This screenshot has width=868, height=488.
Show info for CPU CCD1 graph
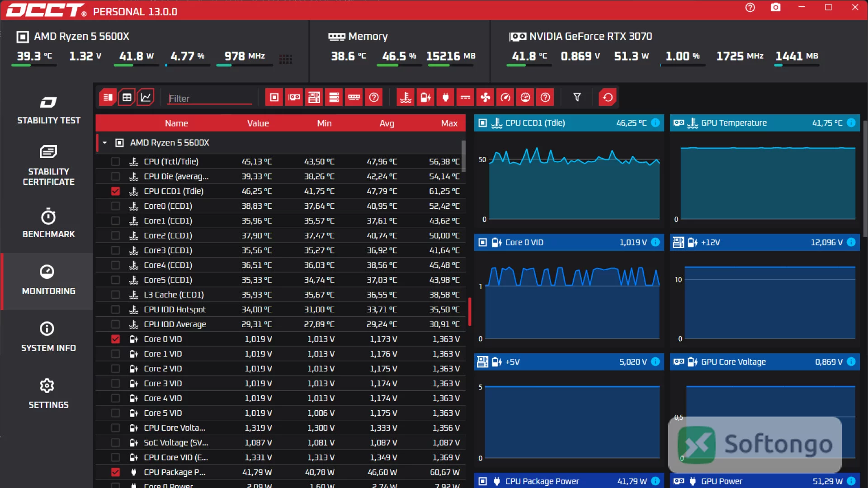656,123
